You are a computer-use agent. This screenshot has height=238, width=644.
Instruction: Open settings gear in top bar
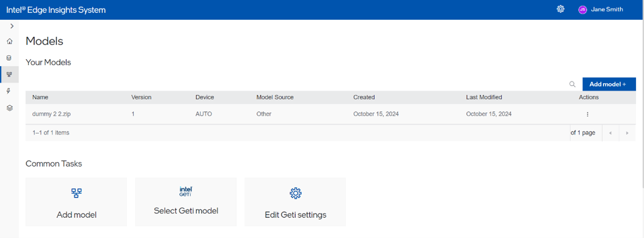point(560,9)
